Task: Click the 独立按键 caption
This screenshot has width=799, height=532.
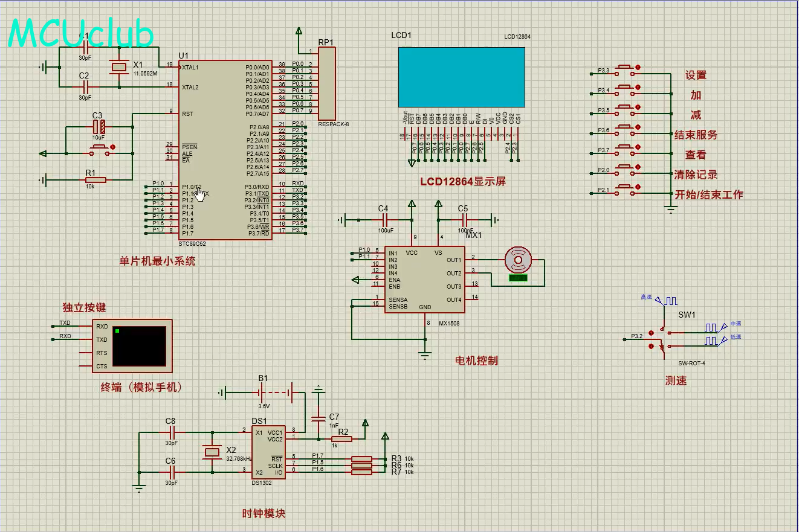Action: coord(84,307)
